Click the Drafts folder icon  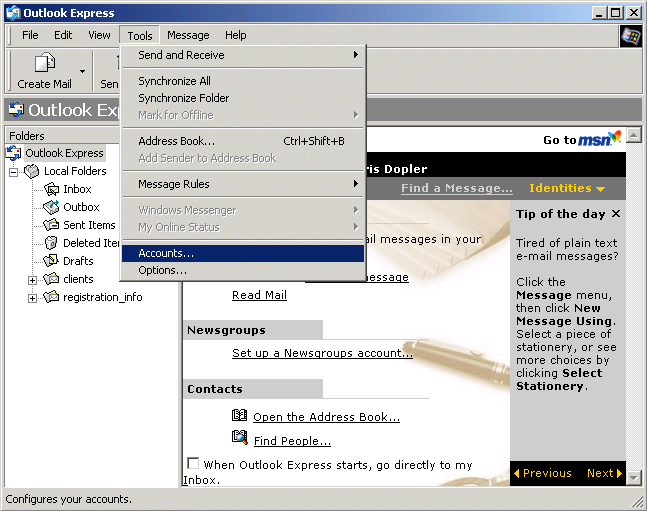tap(51, 260)
